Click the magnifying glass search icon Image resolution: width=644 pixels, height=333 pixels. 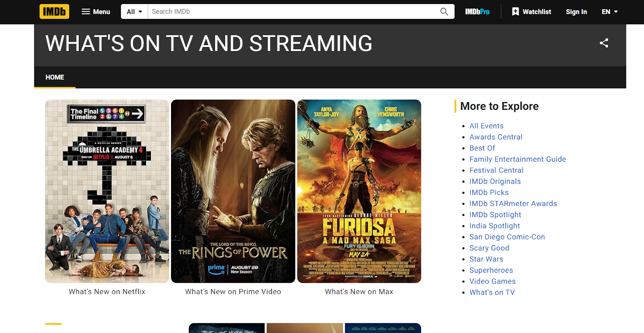(x=444, y=12)
